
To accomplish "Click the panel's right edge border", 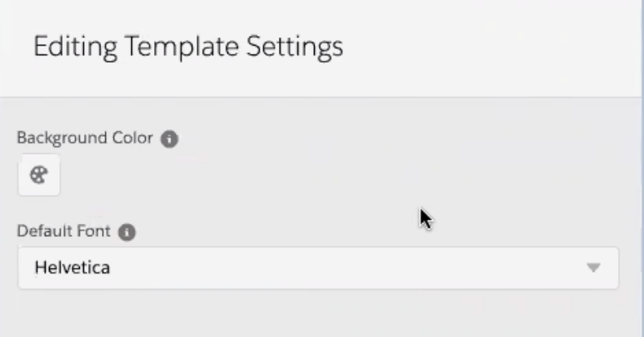I will coord(642,168).
